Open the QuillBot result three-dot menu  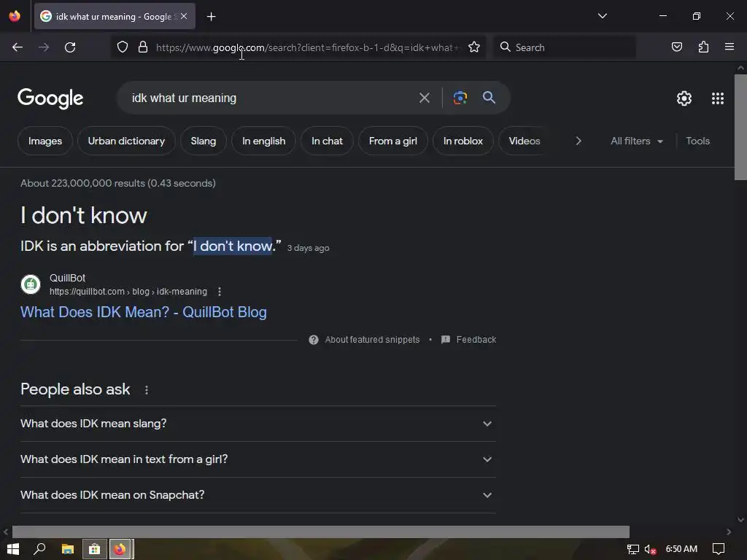220,292
